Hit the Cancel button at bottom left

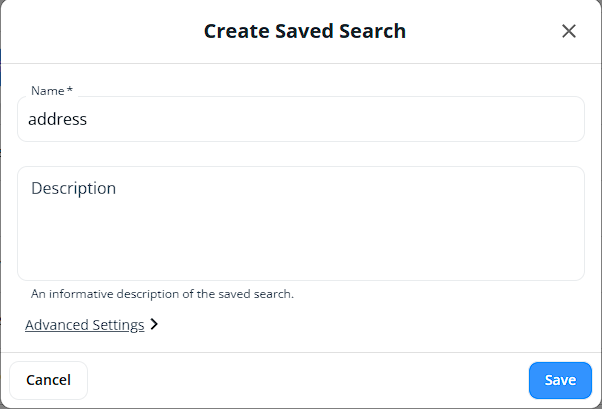pyautogui.click(x=48, y=380)
